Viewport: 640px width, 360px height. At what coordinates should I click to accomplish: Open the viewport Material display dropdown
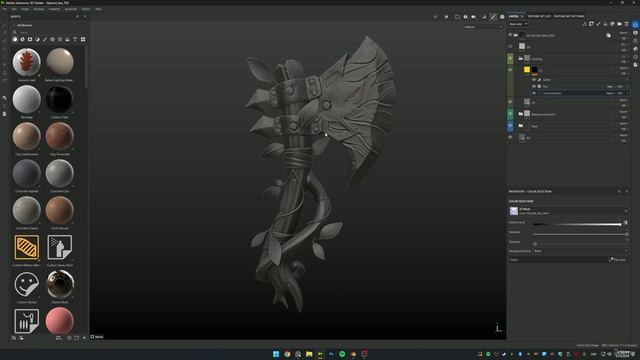[x=483, y=27]
